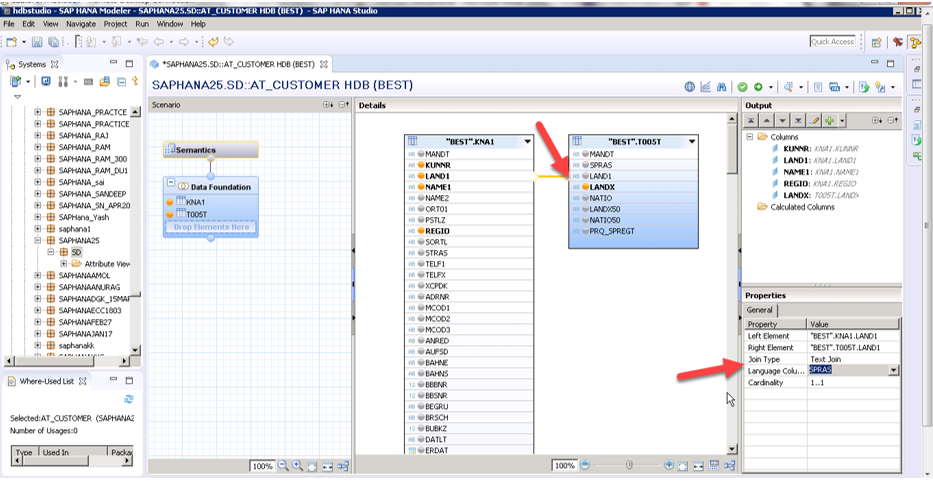Click the Output move up arrow
This screenshot has height=481, width=933.
pos(768,120)
